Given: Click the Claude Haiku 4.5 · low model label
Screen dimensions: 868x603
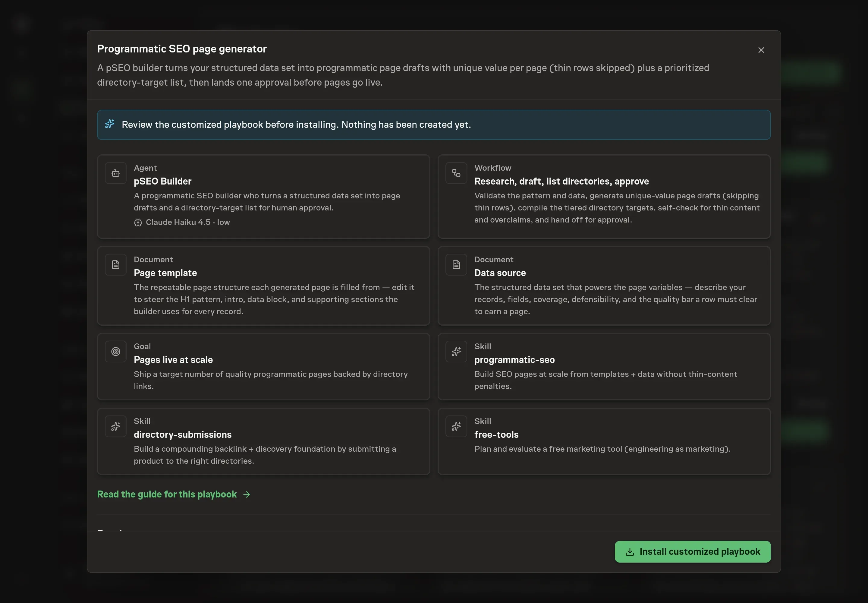Looking at the screenshot, I should (188, 222).
